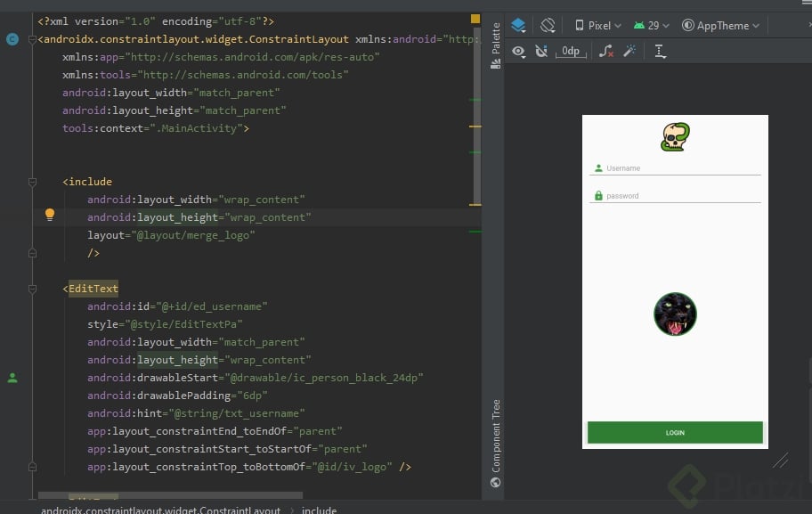Click the Username field in preview

675,168
